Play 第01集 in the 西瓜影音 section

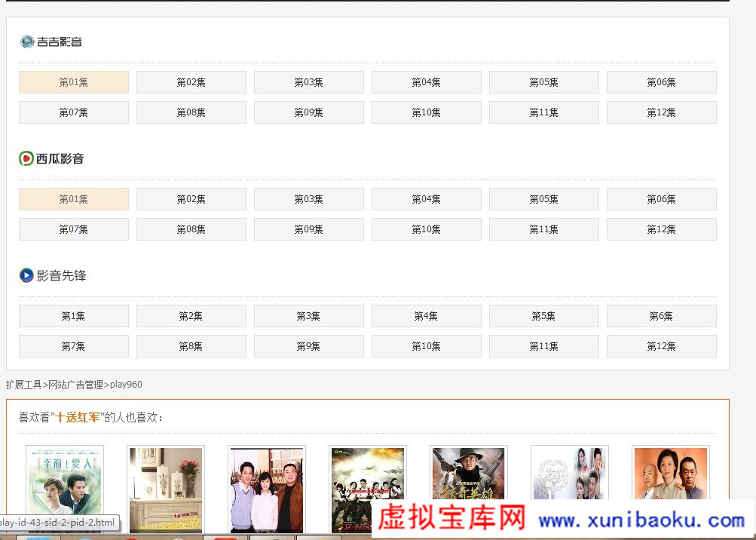tap(74, 199)
